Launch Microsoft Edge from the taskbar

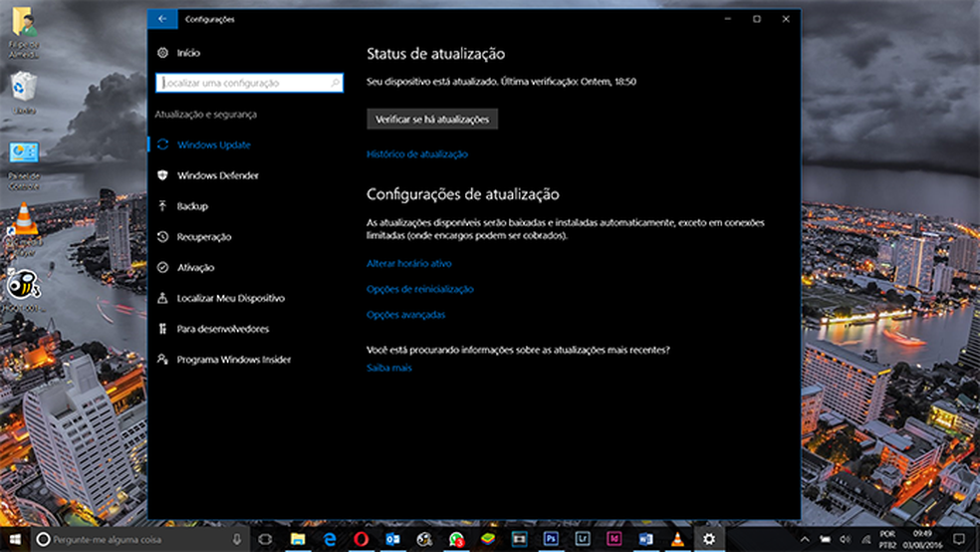point(330,539)
